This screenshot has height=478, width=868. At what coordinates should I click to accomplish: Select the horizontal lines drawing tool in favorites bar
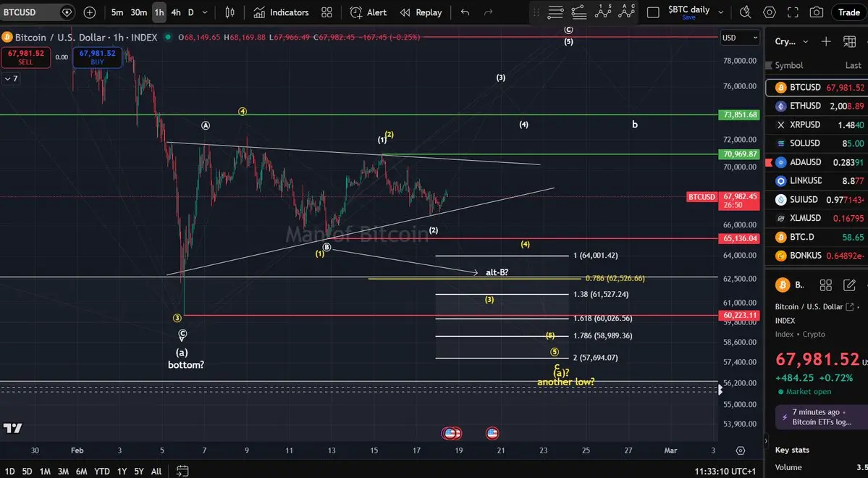[555, 12]
